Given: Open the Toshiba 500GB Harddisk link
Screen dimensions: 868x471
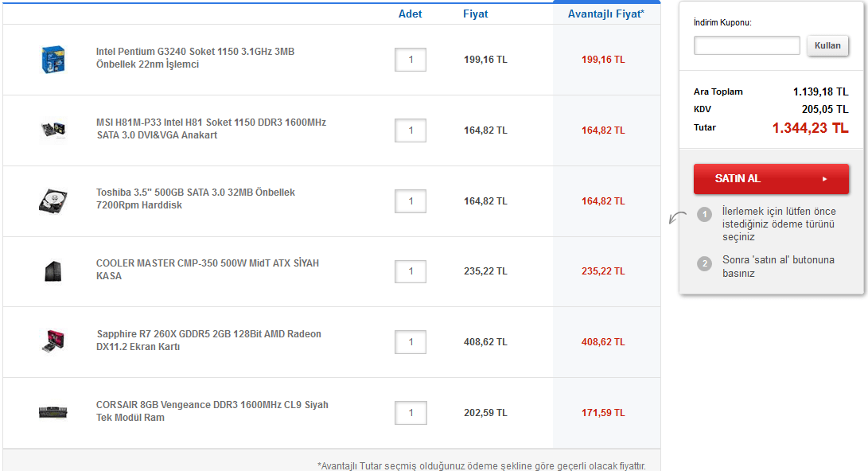Looking at the screenshot, I should [195, 199].
